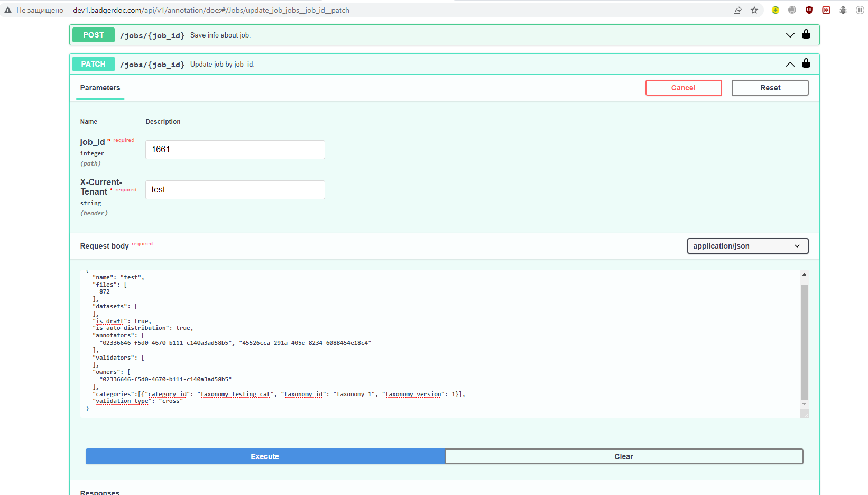Click the '"is_auto_distribution": true' line in JSON
Screen dimensions: 868x495
(143, 328)
